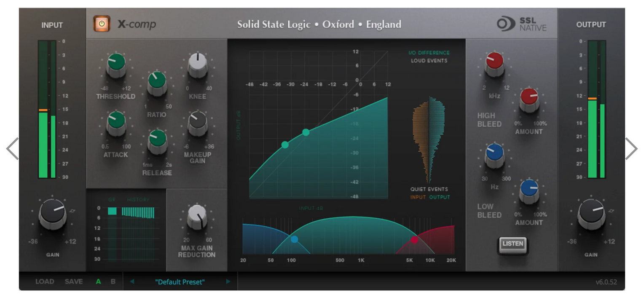The height and width of the screenshot is (295, 644).
Task: Click the LOW BLEED label
Action: pos(489,211)
